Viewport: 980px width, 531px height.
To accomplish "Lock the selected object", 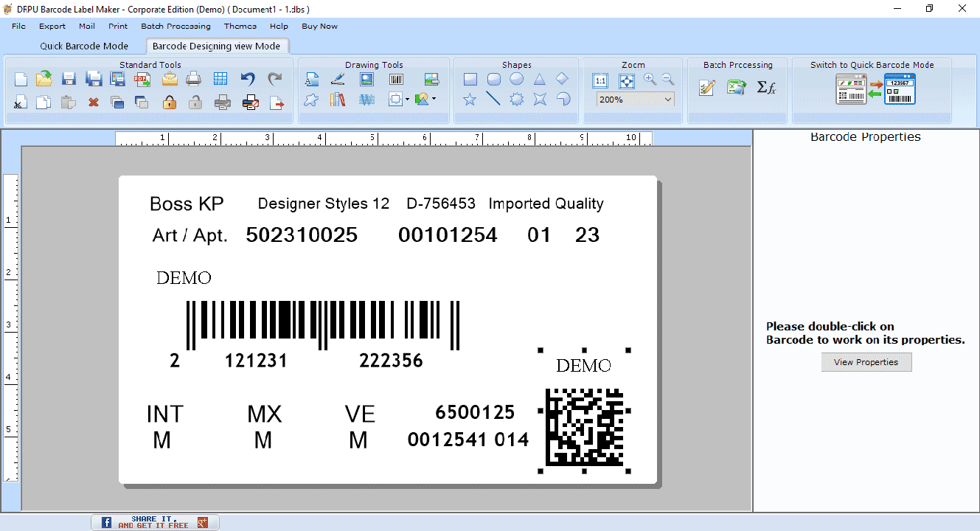I will (x=169, y=103).
